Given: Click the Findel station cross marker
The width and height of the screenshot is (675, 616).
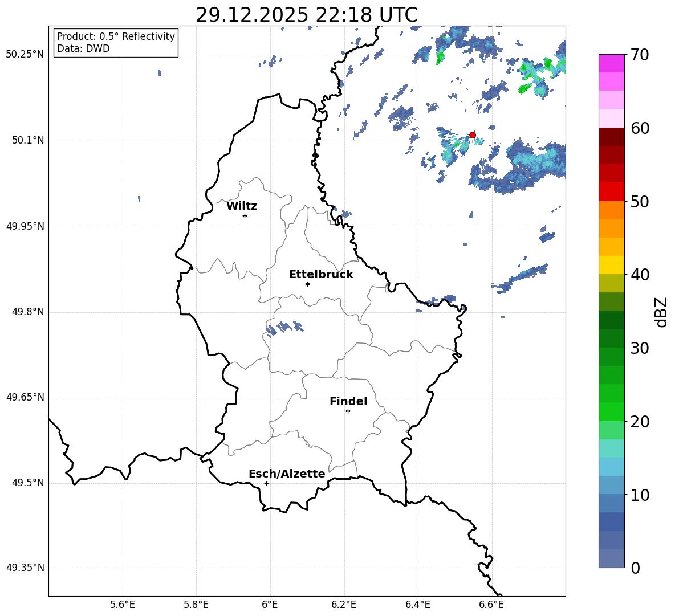Looking at the screenshot, I should 348,411.
